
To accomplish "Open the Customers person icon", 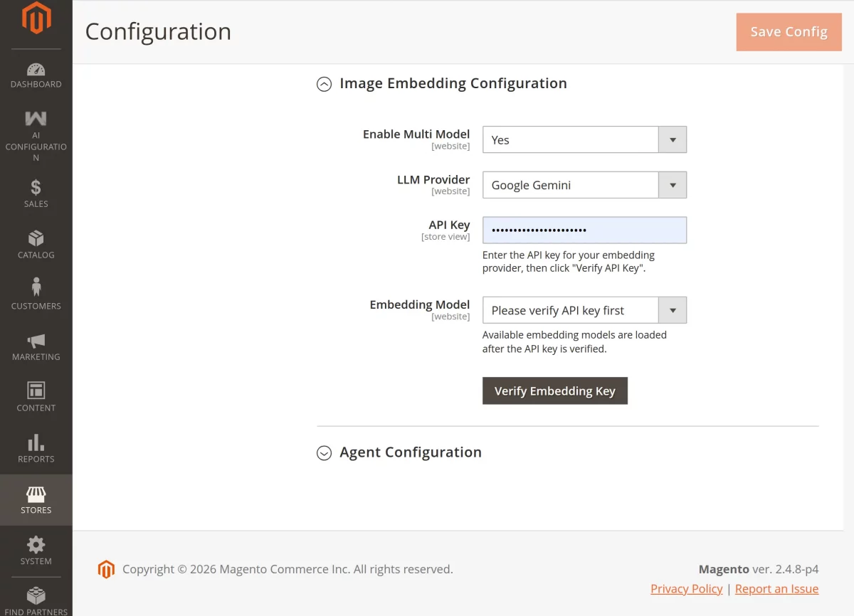I will click(x=36, y=287).
